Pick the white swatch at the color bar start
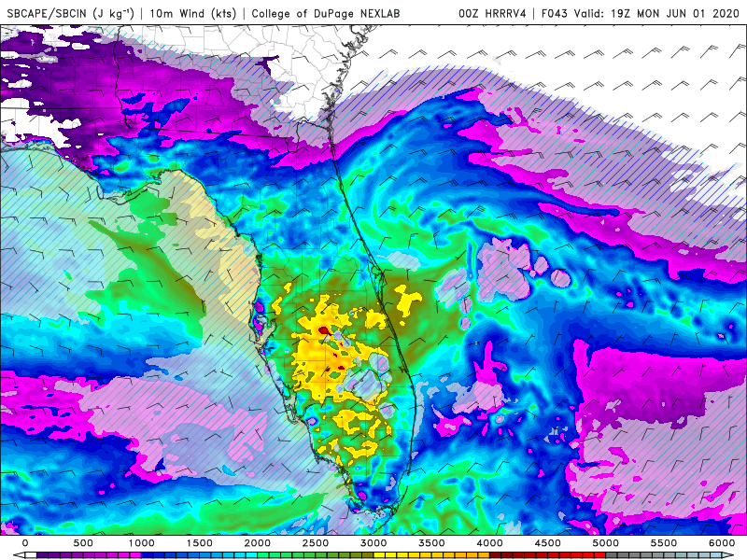 (31, 555)
